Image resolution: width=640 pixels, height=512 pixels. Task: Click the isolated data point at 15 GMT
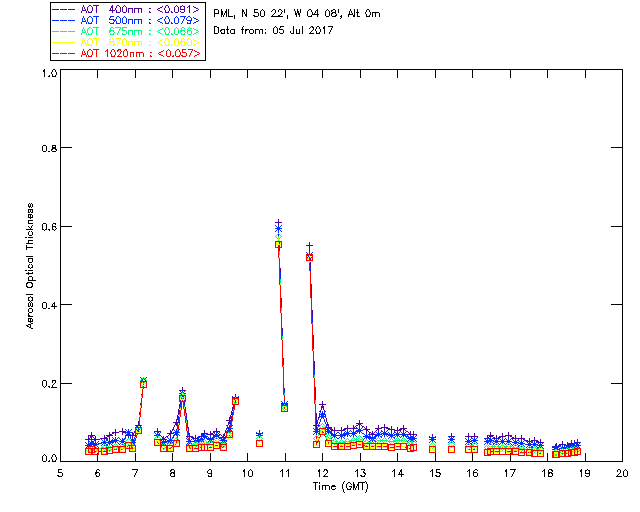[x=433, y=449]
